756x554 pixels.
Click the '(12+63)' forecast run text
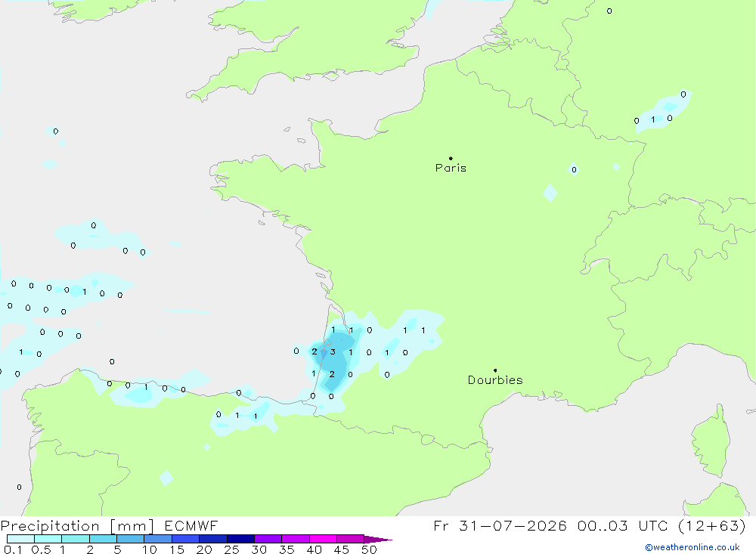(x=712, y=525)
